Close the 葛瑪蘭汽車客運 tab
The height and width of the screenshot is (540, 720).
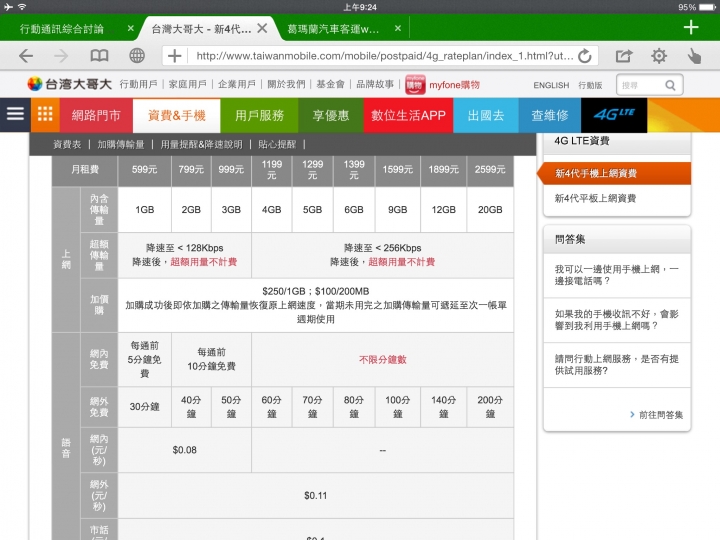[398, 28]
